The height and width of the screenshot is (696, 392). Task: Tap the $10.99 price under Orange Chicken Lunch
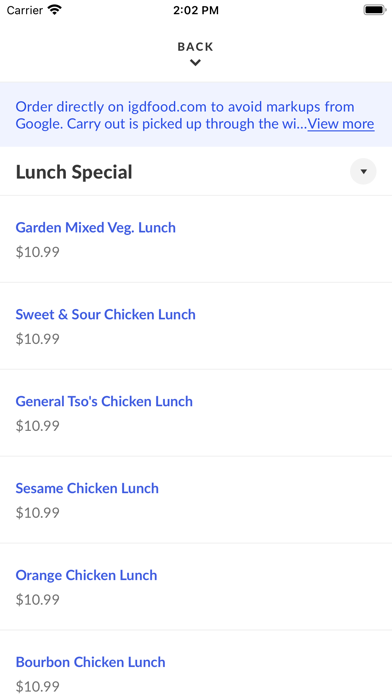pos(38,601)
